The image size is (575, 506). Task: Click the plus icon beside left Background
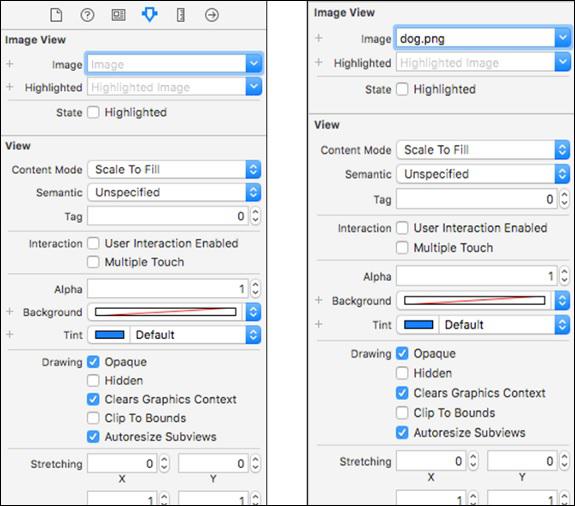coord(10,312)
